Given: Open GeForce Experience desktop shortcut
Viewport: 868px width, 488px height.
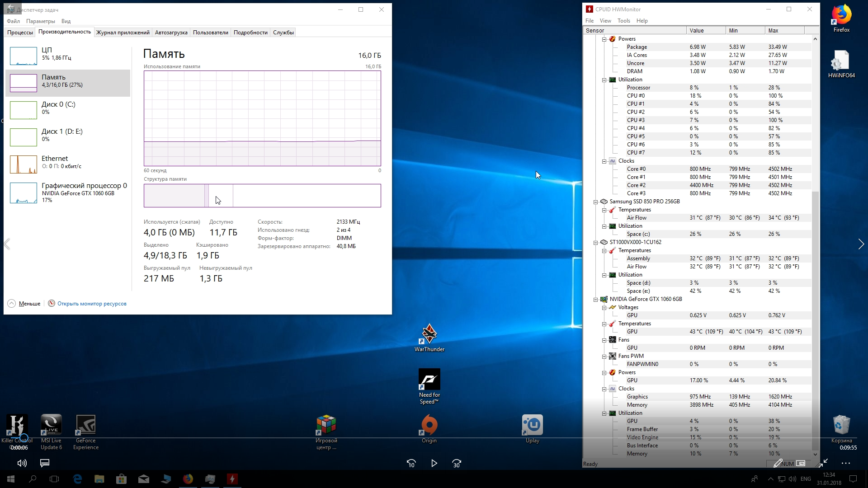Looking at the screenshot, I should coord(85,426).
